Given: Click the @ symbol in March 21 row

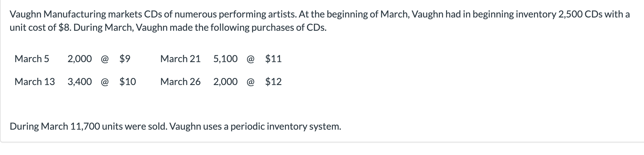Looking at the screenshot, I should pyautogui.click(x=251, y=59).
